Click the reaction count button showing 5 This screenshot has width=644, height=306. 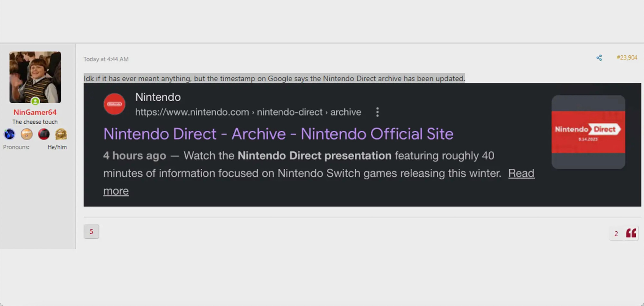(91, 231)
